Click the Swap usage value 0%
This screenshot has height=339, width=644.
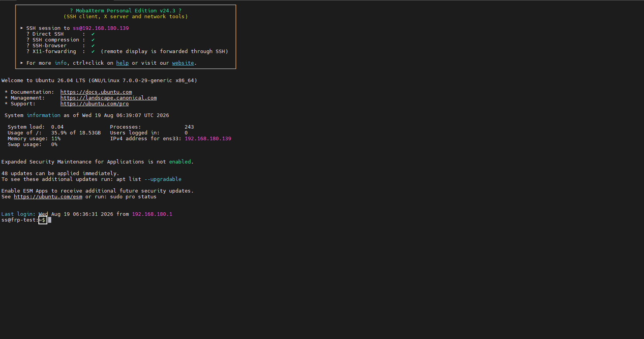click(54, 145)
